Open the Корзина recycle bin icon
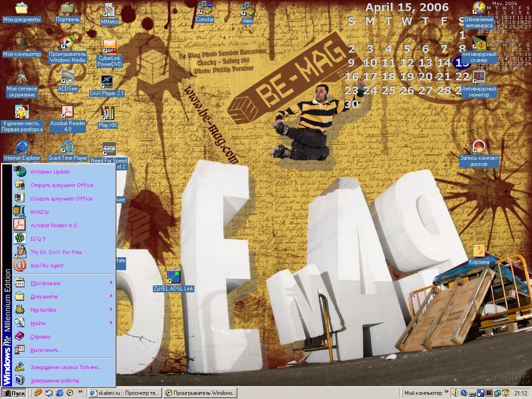Viewport: 532px width, 399px height. tap(478, 251)
